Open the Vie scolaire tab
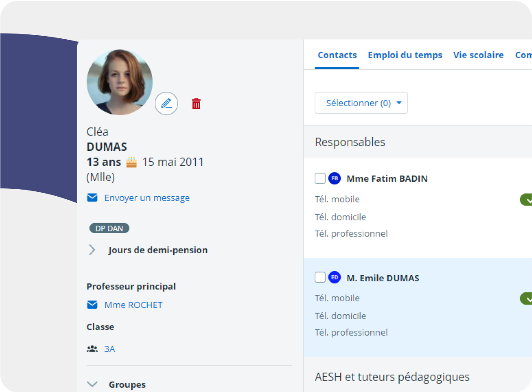The image size is (532, 392). coord(479,55)
